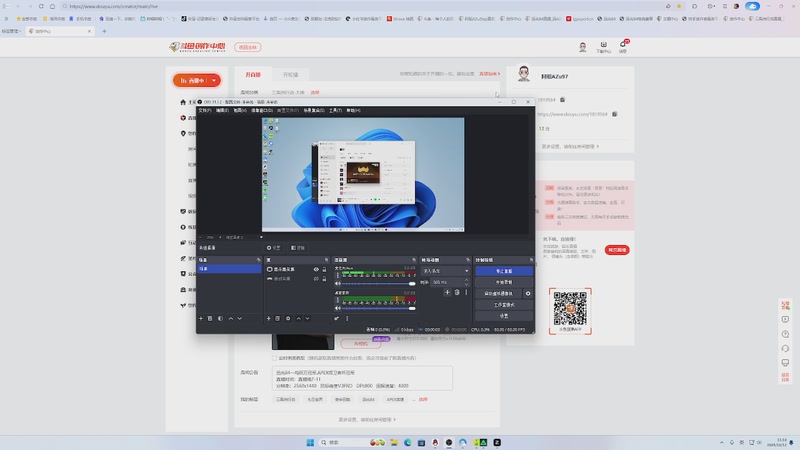Open File Explorer from the taskbar
Screen dimensions: 800x450
(394, 442)
